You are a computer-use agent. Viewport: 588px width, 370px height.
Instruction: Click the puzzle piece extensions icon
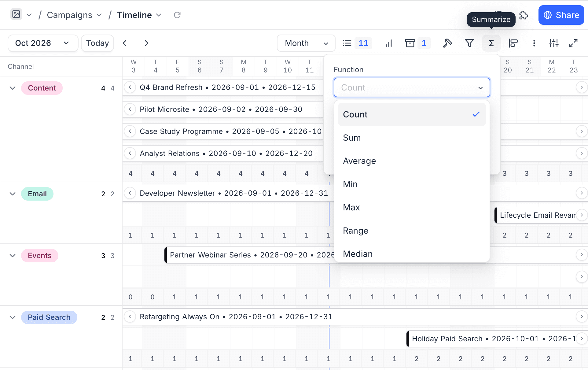point(524,15)
